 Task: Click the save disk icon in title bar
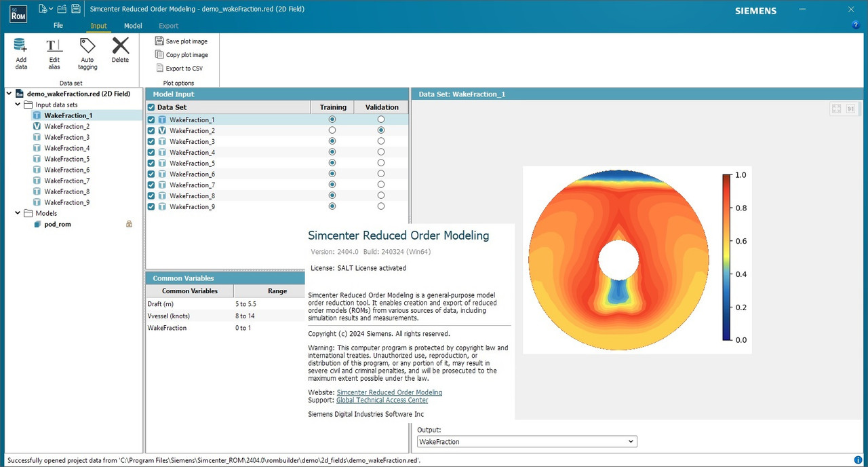(76, 9)
